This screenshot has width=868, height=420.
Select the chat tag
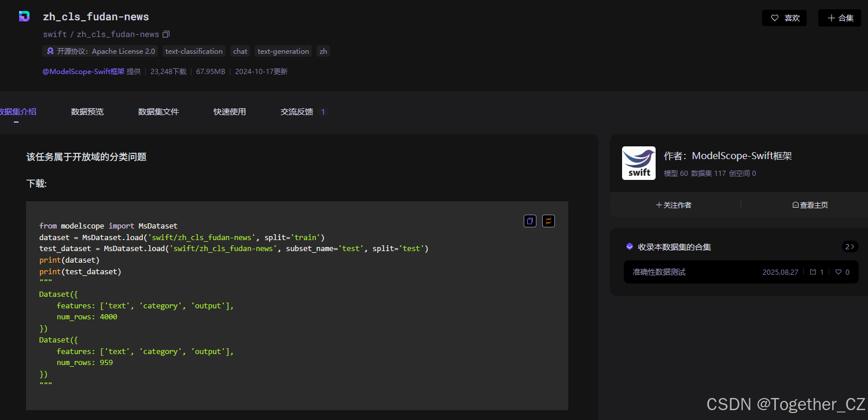[x=240, y=51]
